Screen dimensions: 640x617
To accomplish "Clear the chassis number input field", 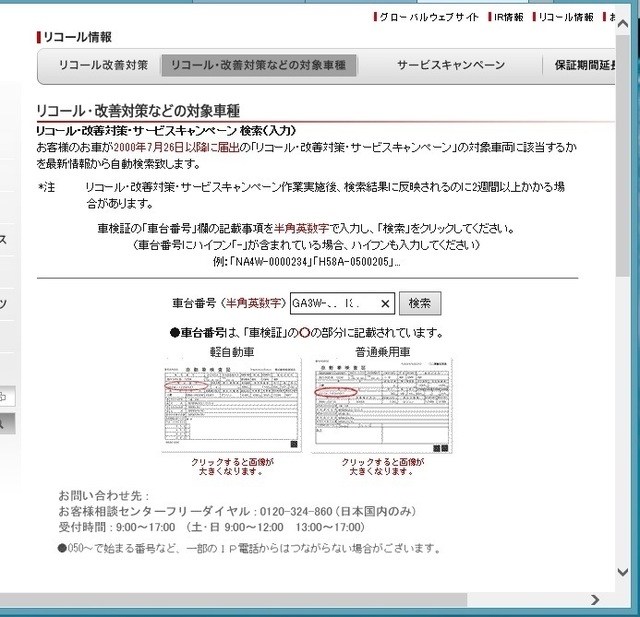I will point(385,304).
